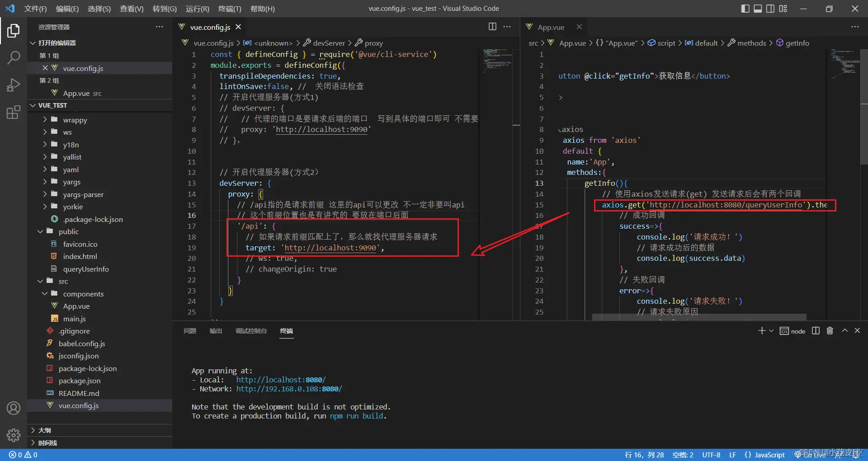Split the vue.config.js editor to the right
868x461 pixels.
pyautogui.click(x=492, y=27)
